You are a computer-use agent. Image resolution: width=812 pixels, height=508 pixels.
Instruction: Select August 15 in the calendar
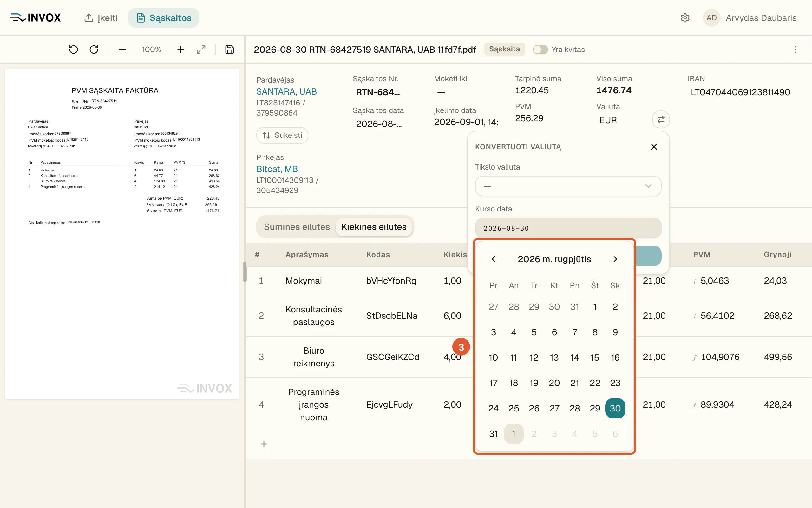(595, 358)
